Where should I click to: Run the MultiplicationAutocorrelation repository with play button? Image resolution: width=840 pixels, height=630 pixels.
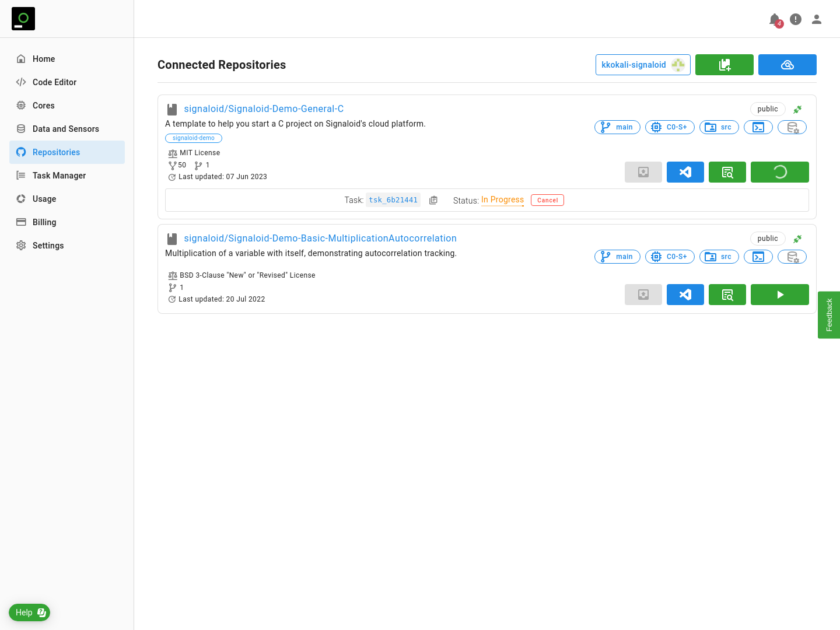[x=779, y=295]
